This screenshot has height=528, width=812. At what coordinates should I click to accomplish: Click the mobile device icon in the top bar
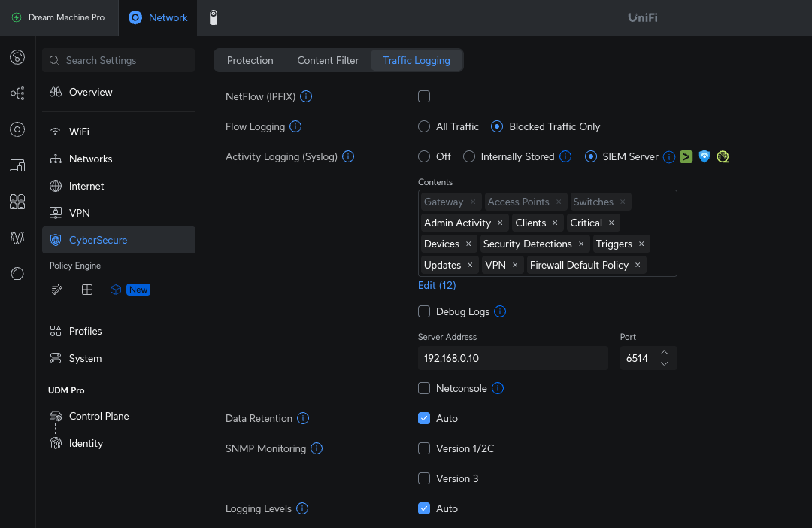213,17
